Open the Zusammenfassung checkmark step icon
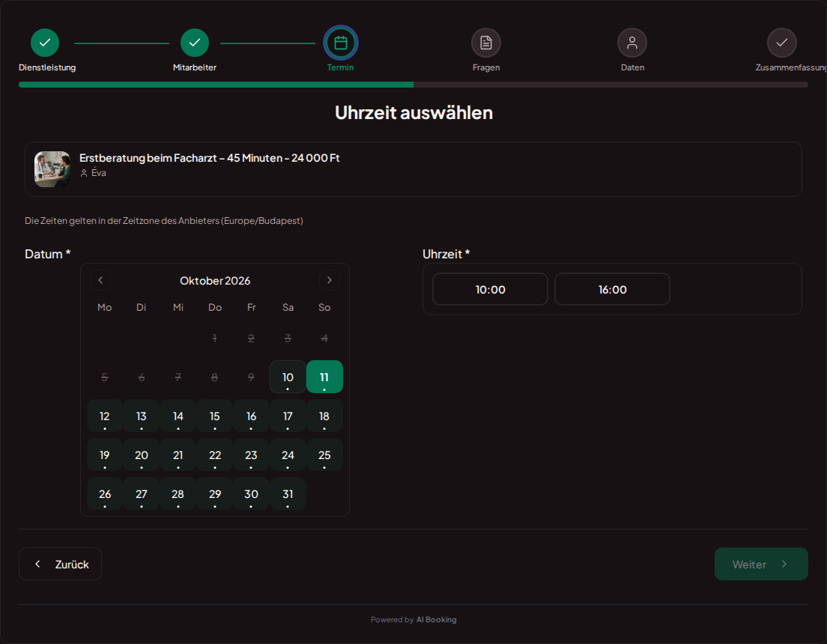This screenshot has width=827, height=644. (x=781, y=43)
